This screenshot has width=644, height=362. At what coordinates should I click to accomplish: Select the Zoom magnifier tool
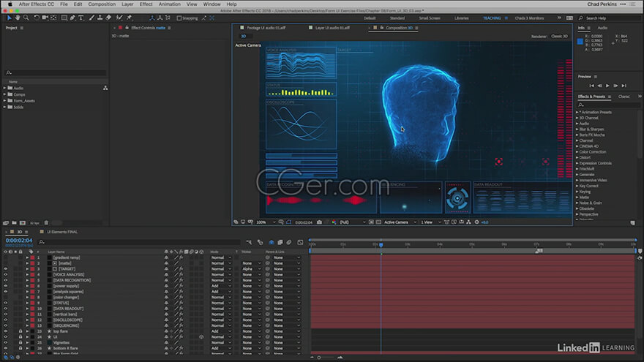26,18
